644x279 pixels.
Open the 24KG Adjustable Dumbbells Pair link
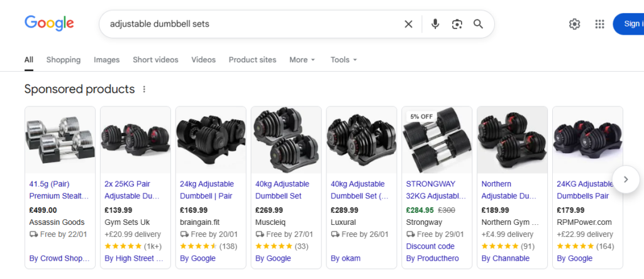pyautogui.click(x=586, y=190)
